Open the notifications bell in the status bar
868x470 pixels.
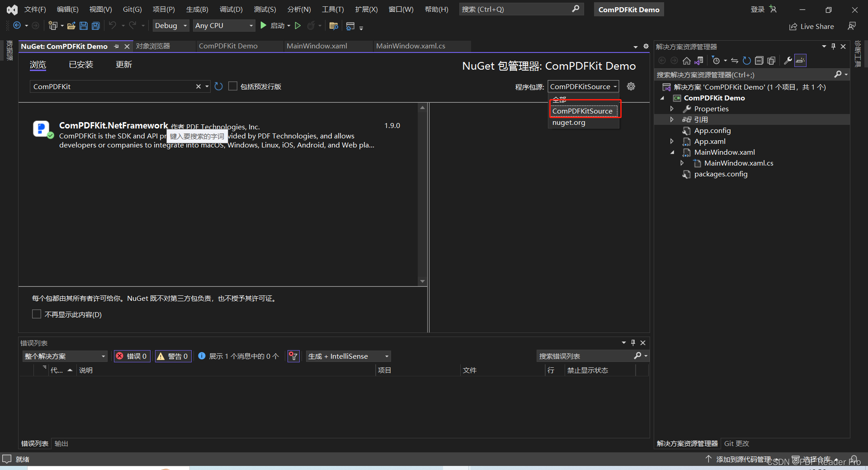(854, 459)
